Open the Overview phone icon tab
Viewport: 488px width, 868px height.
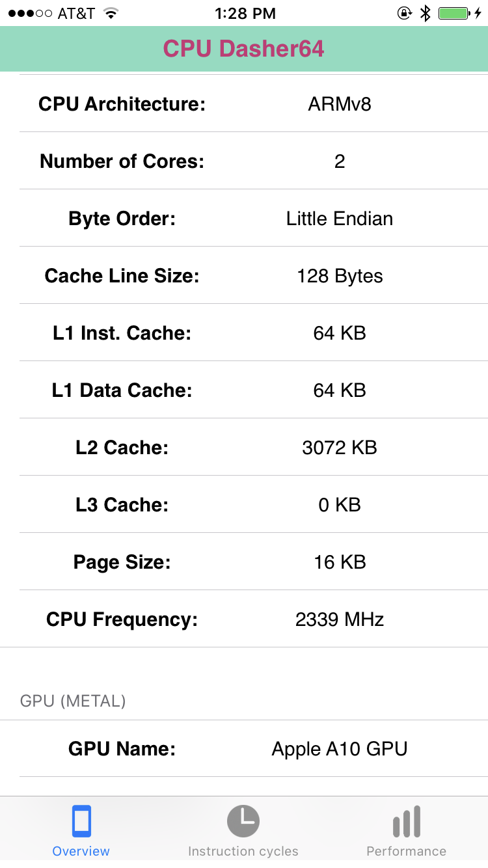coord(81,821)
